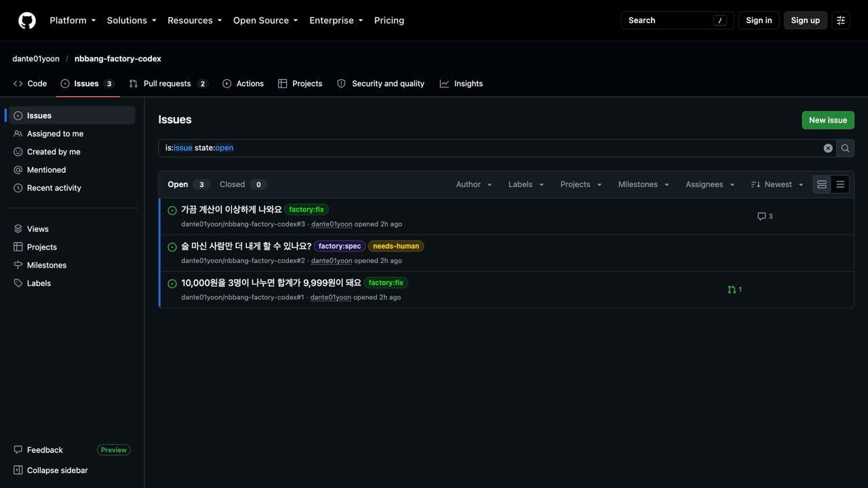Image resolution: width=868 pixels, height=488 pixels.
Task: Go to the Pull requests tab
Action: [168, 83]
